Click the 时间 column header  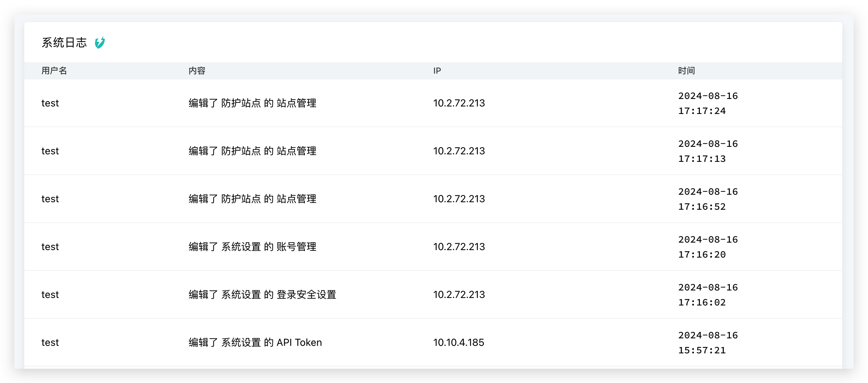[x=687, y=71]
